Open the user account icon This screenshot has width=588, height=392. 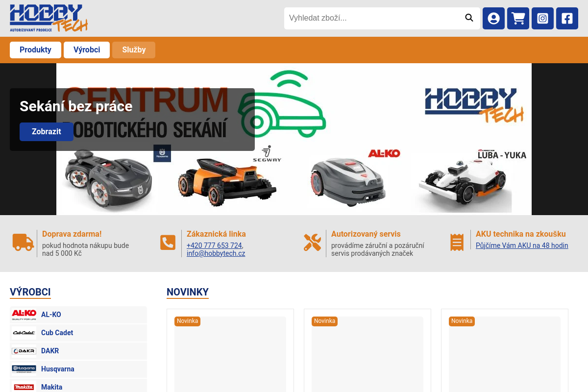pyautogui.click(x=493, y=18)
